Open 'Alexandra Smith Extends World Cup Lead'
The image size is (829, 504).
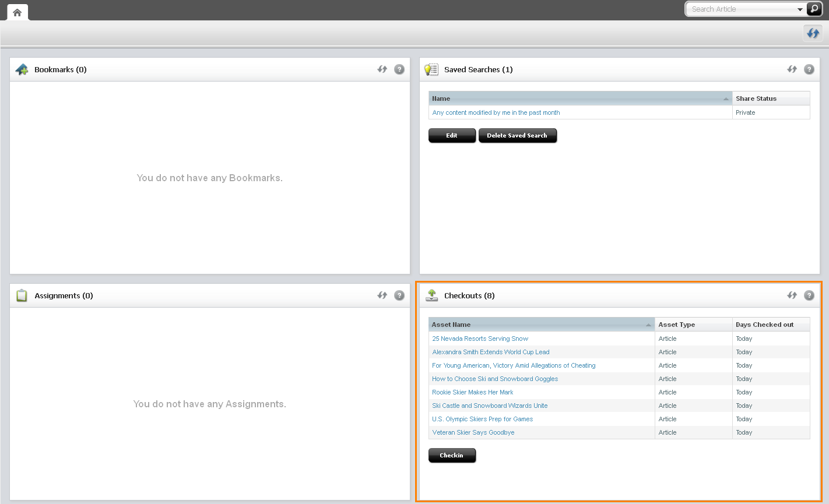click(491, 352)
